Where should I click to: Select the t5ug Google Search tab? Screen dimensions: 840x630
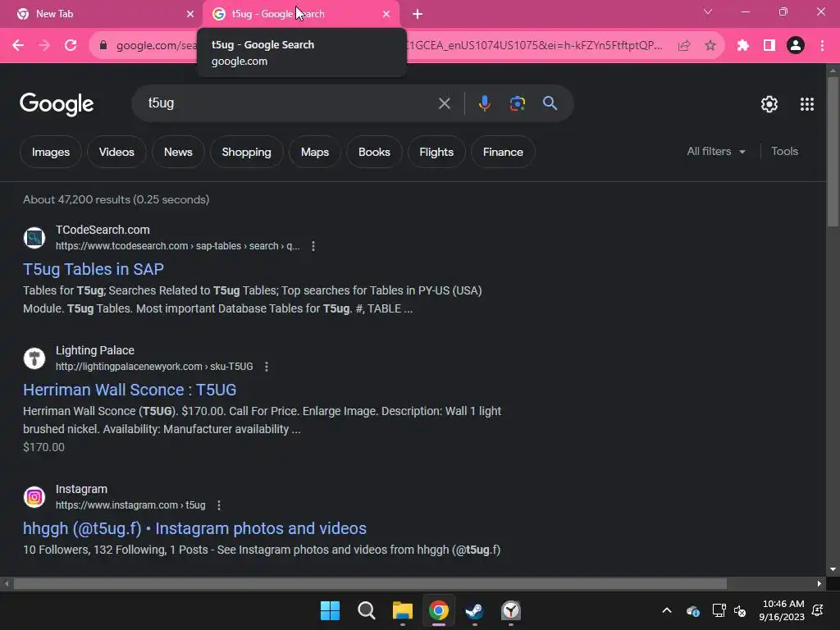click(301, 15)
